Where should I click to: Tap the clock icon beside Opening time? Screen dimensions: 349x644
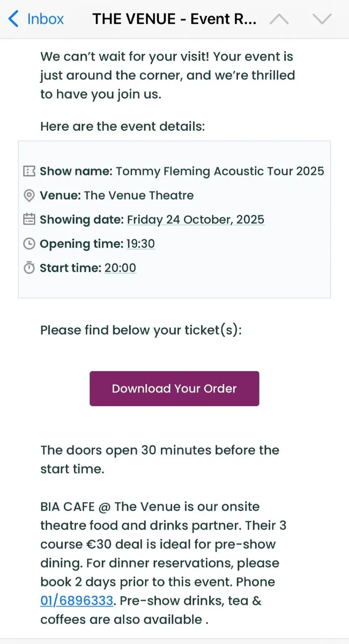pyautogui.click(x=29, y=244)
